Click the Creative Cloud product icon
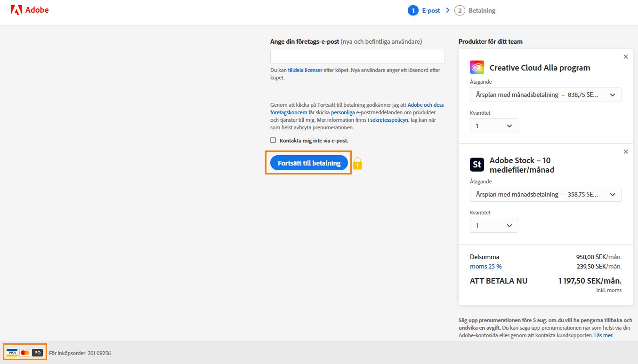 coord(477,67)
